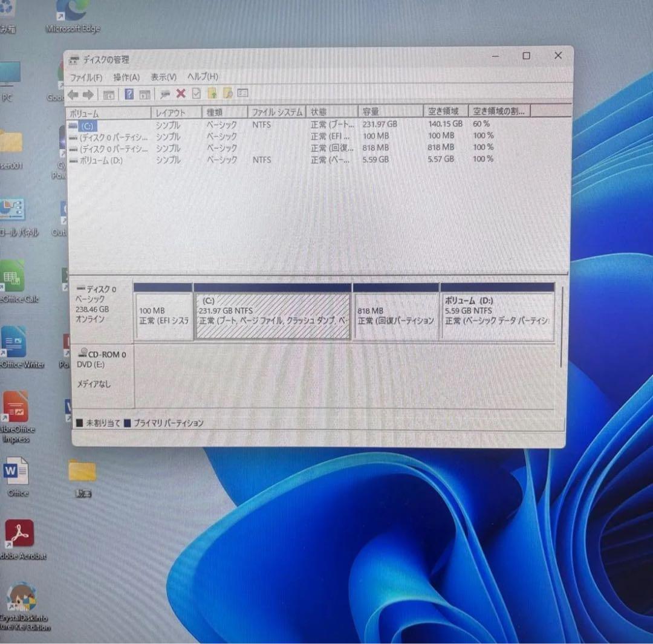The width and height of the screenshot is (653, 644).
Task: Navigate back using the back arrow toolbar icon
Action: click(73, 94)
